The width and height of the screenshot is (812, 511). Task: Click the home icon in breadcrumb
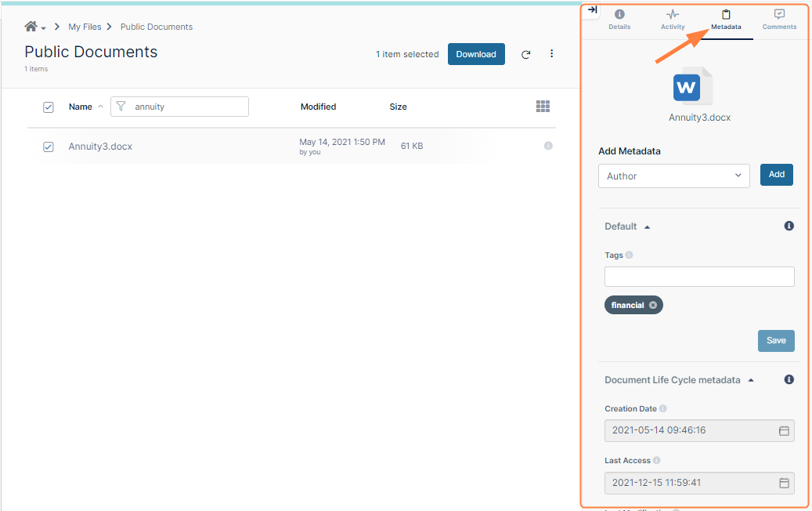[30, 26]
